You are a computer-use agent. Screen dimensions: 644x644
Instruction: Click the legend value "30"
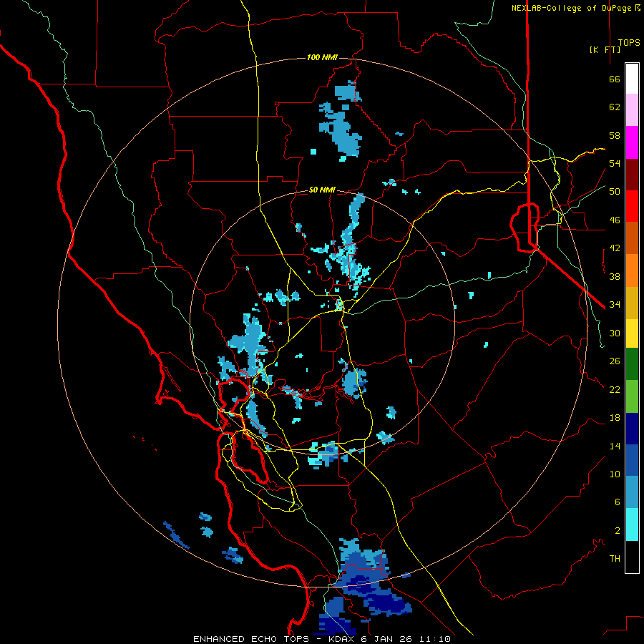(x=615, y=333)
